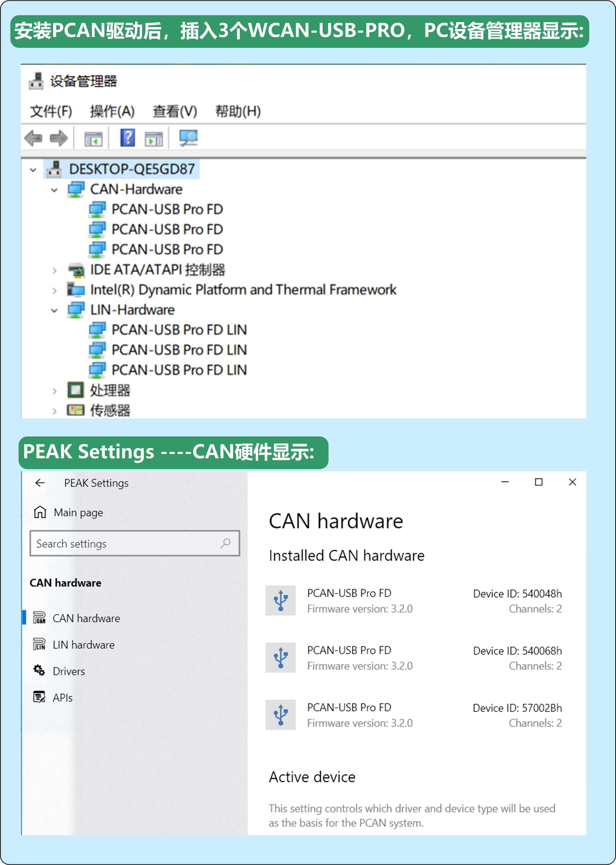The height and width of the screenshot is (865, 616).
Task: Click the LIN hardware sidebar icon
Action: coord(39,645)
